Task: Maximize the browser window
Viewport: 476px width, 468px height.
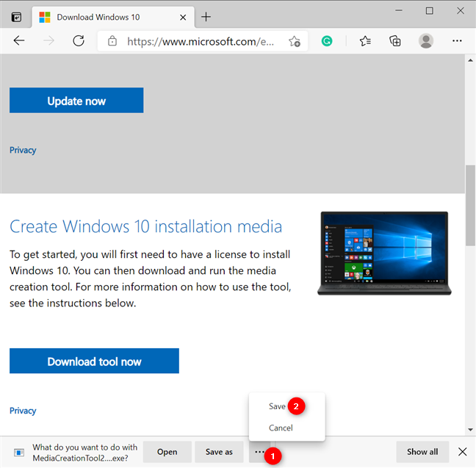Action: pos(429,11)
